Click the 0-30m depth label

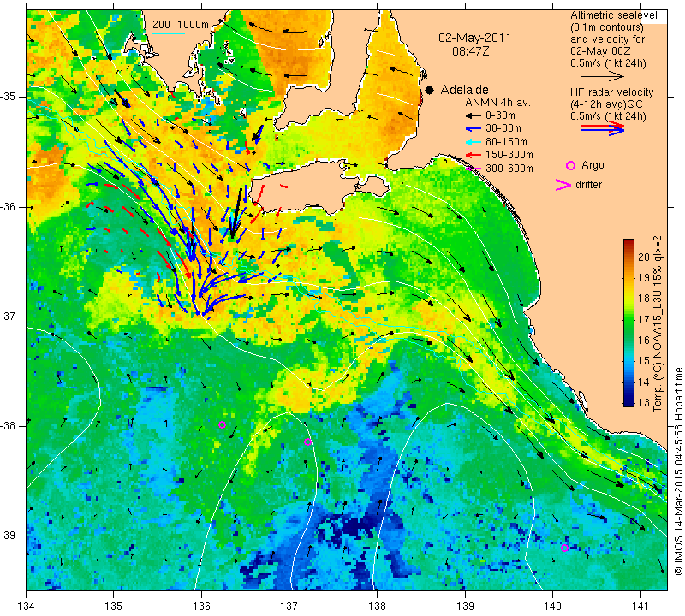click(x=501, y=115)
